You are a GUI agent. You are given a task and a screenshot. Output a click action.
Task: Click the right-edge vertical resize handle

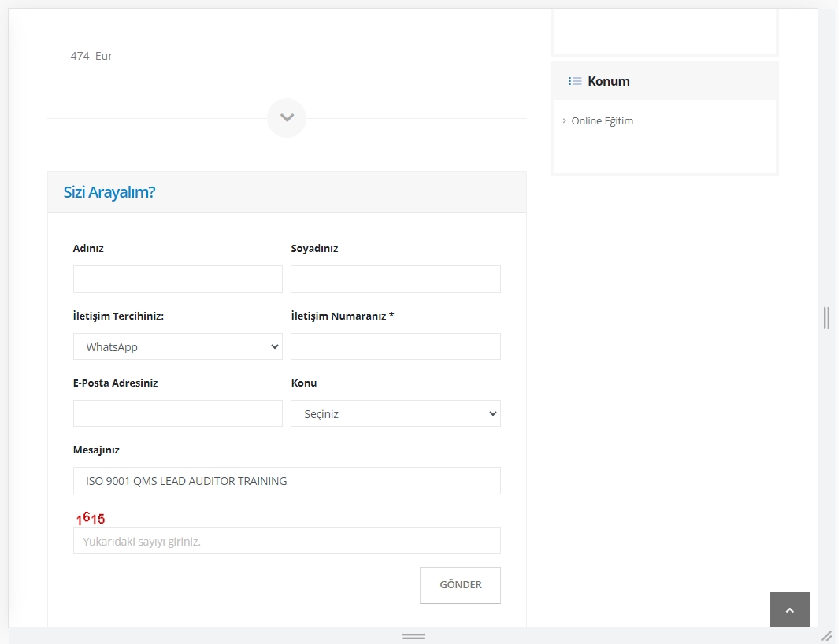[826, 318]
